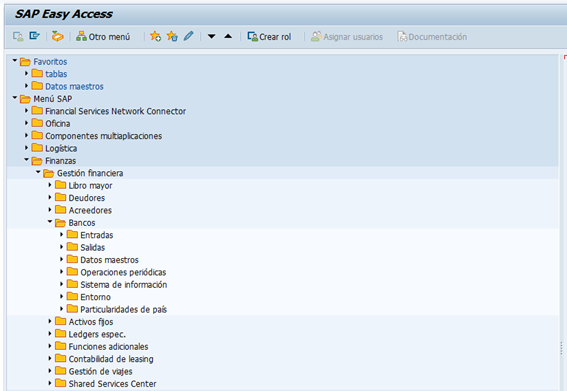This screenshot has width=567, height=391.
Task: Select Componentes multiaplicaciones label
Action: [x=103, y=136]
